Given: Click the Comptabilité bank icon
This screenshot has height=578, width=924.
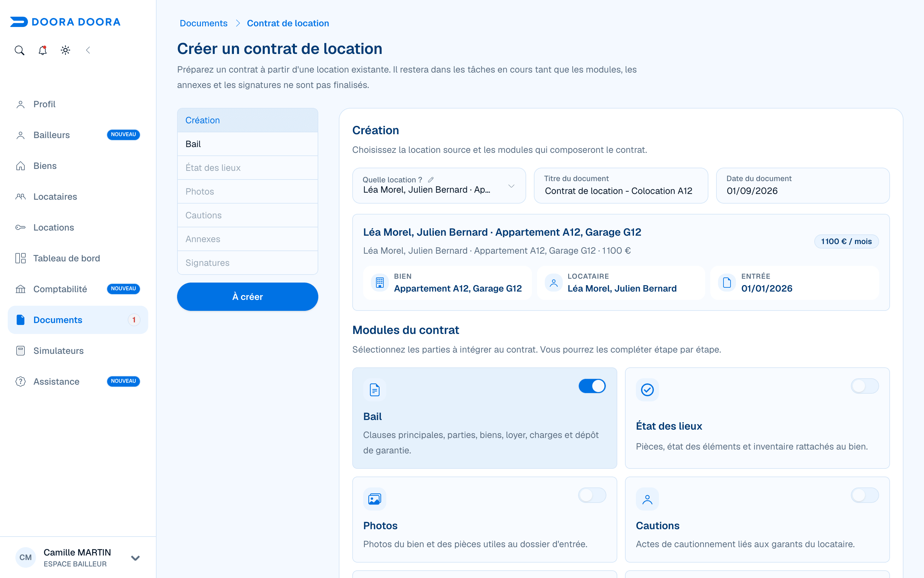Looking at the screenshot, I should click(21, 289).
